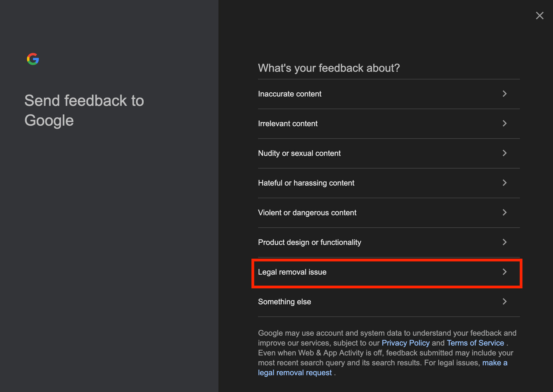Open the Terms of Service link

pos(475,343)
